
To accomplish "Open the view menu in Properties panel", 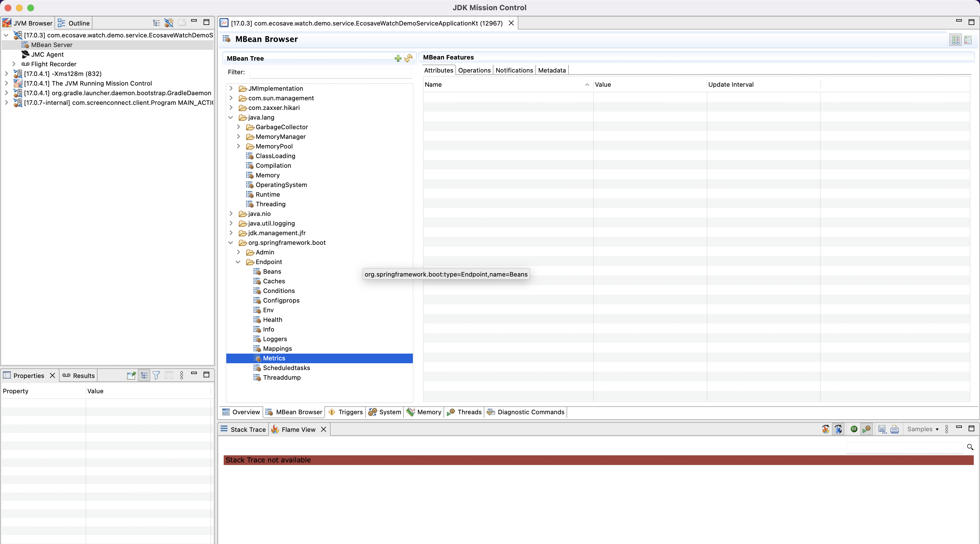I will pyautogui.click(x=182, y=375).
